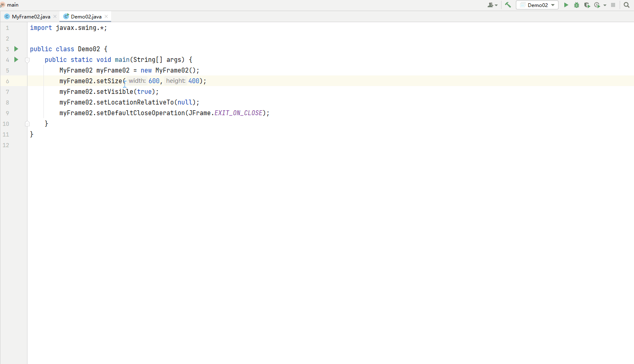Click the stop button in the toolbar

point(613,5)
